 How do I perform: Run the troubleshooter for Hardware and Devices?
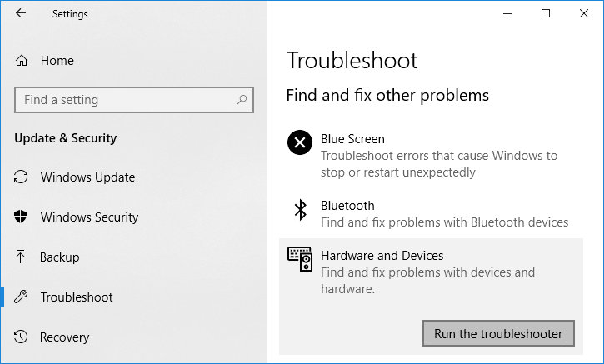point(498,334)
